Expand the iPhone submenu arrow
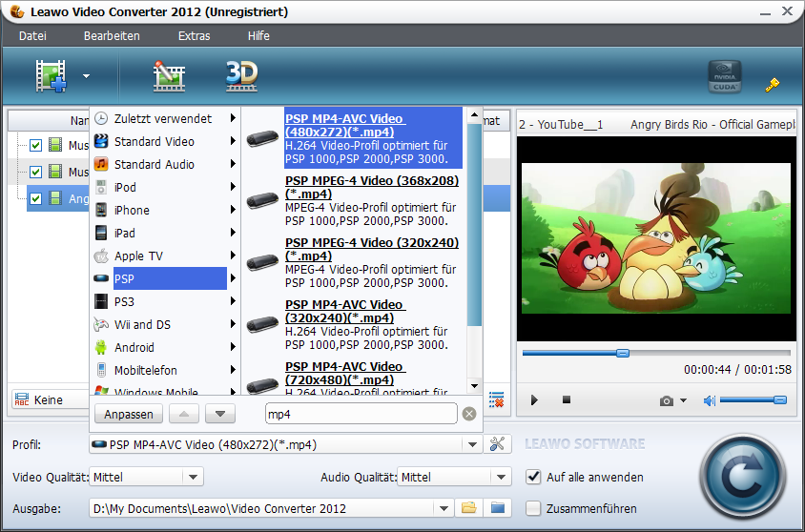805x532 pixels. point(233,210)
